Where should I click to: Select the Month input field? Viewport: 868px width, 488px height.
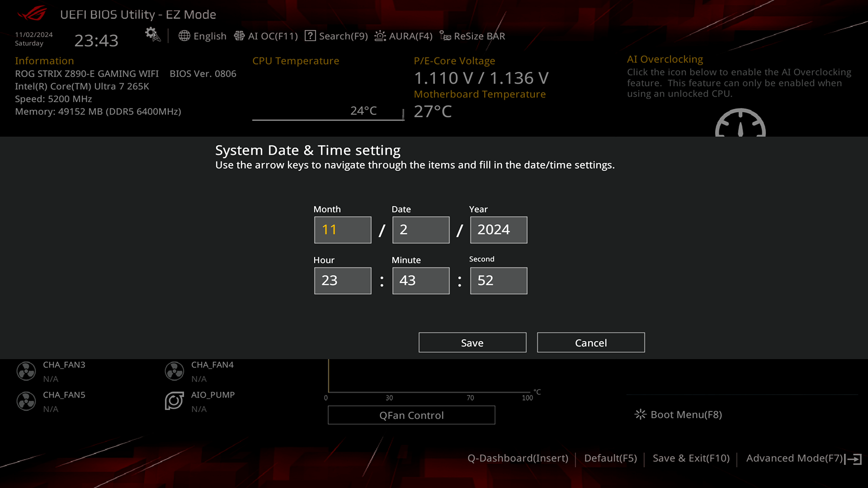tap(343, 230)
